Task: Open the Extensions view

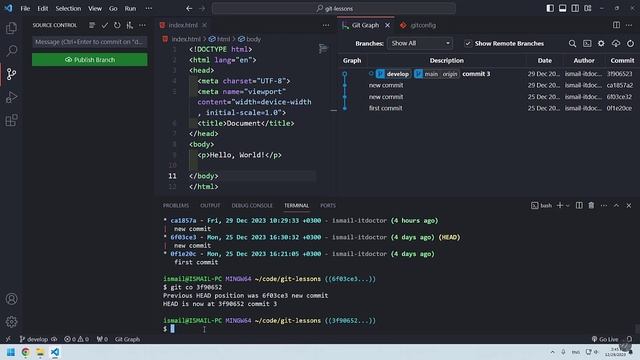Action: click(x=11, y=120)
